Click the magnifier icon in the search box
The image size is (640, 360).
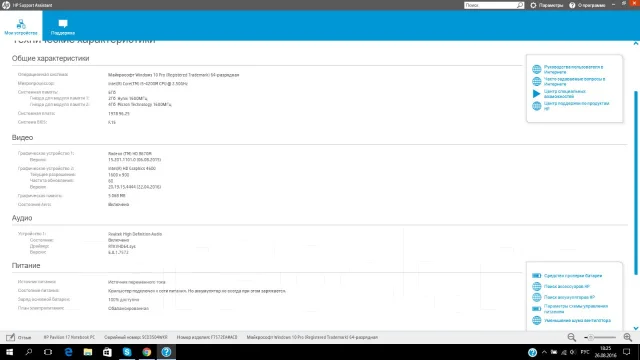point(520,5)
